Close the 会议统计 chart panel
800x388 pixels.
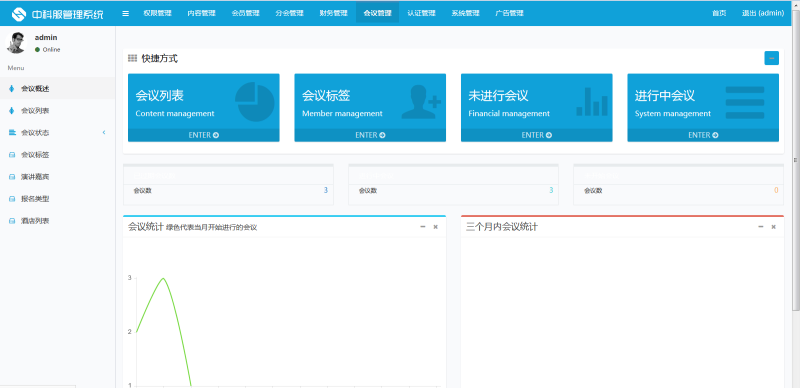(436, 227)
